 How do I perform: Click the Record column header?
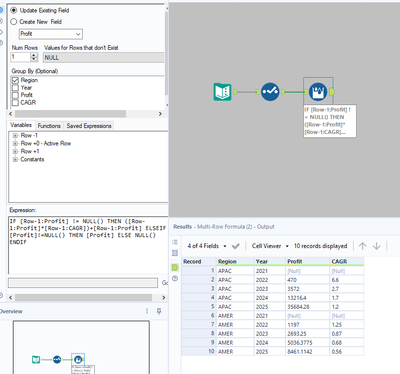[x=199, y=261]
